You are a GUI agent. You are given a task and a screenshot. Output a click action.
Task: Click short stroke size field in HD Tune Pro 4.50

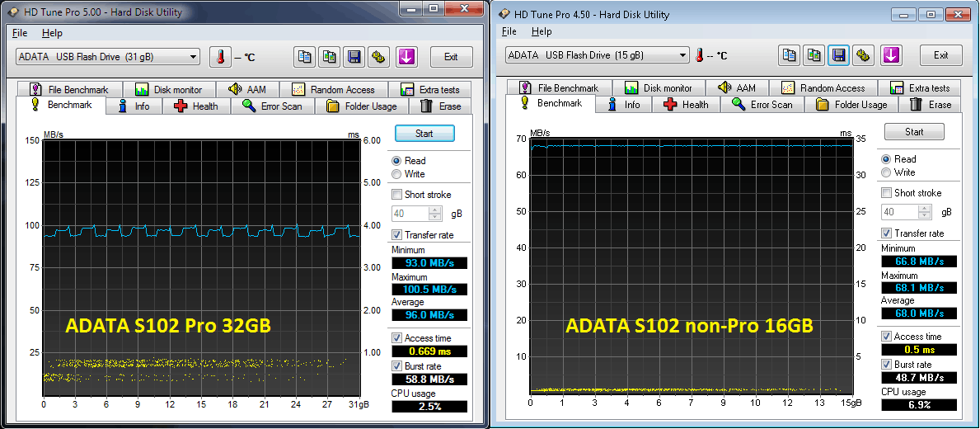pos(900,212)
